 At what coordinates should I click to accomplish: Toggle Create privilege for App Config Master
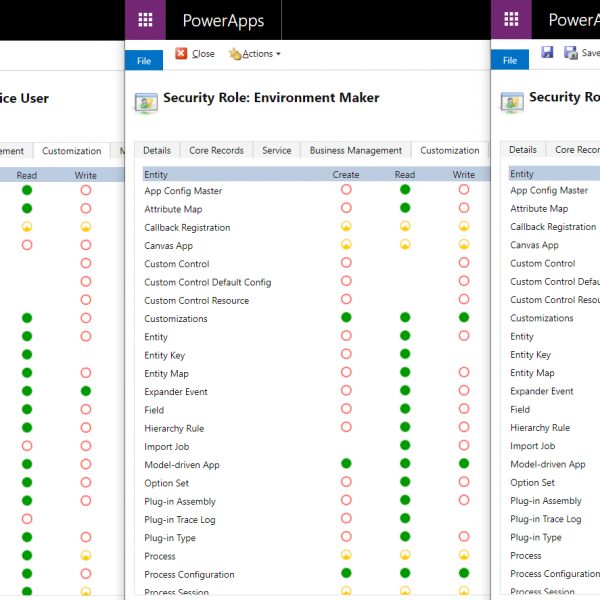(x=346, y=189)
